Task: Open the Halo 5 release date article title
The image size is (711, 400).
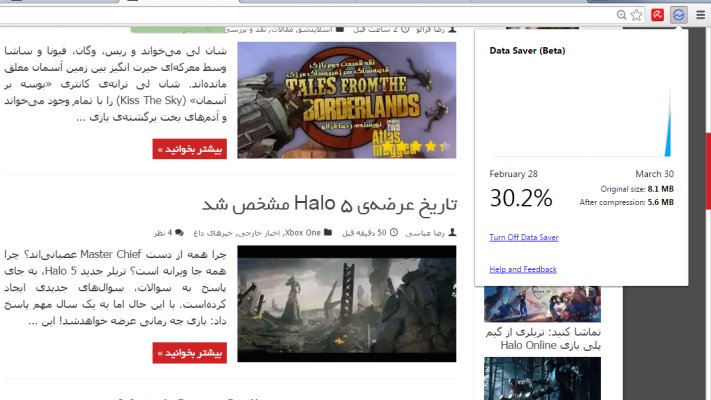Action: 329,203
